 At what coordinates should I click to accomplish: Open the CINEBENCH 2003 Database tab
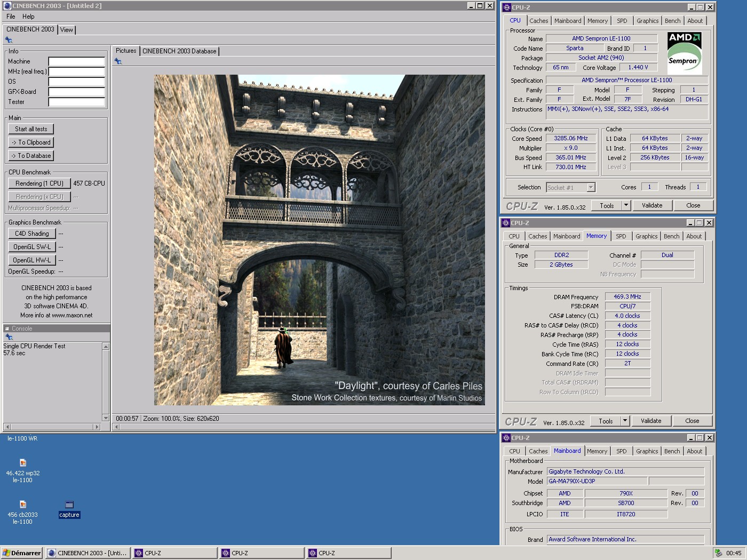point(179,51)
